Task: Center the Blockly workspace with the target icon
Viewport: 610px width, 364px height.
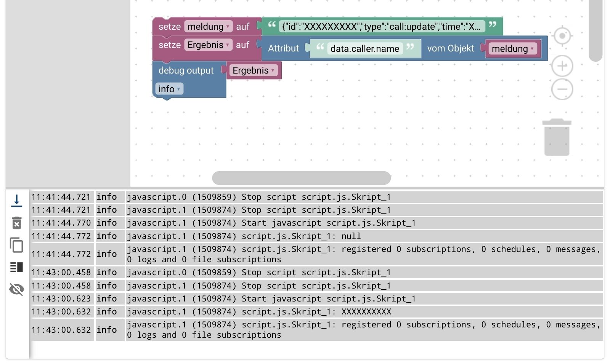Action: 562,36
